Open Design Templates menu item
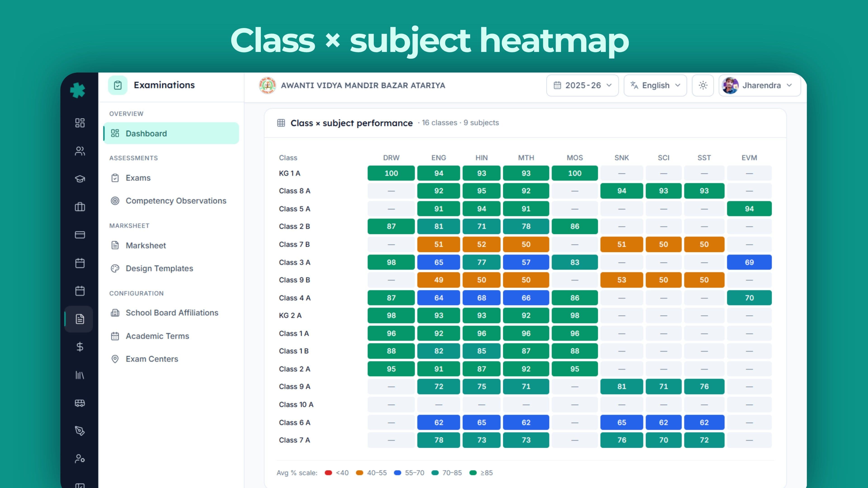 click(x=171, y=268)
